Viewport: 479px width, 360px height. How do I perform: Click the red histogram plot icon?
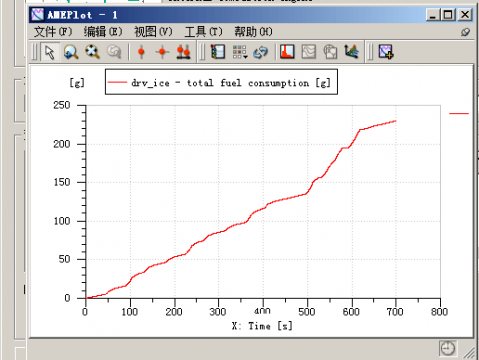point(287,52)
